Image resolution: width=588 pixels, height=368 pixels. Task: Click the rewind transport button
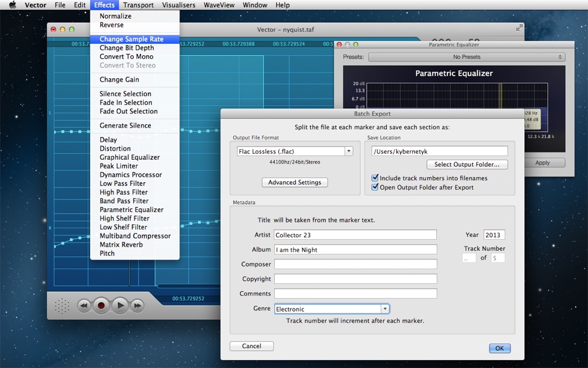pos(84,305)
